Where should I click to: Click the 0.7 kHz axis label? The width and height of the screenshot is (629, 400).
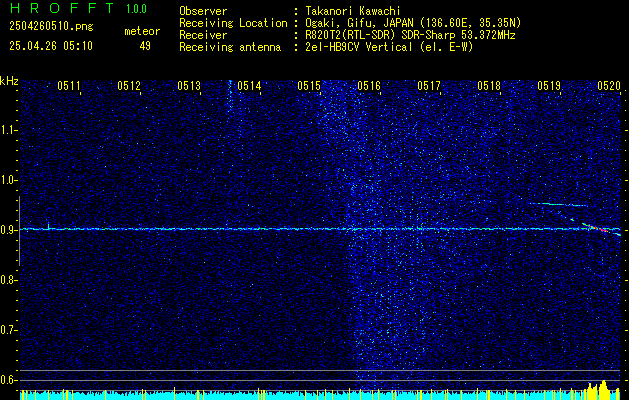pos(8,330)
